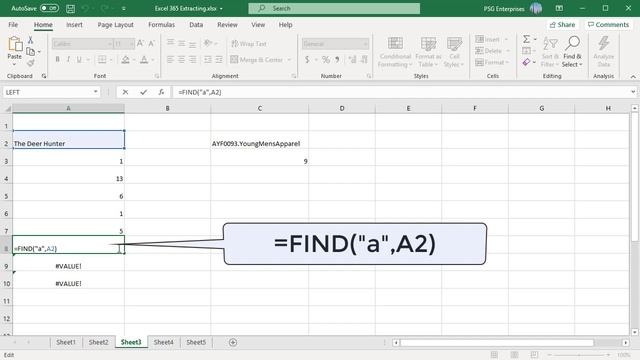Viewport: 640px width, 360px height.
Task: Click the Select All corner triangle
Action: [x=7, y=109]
